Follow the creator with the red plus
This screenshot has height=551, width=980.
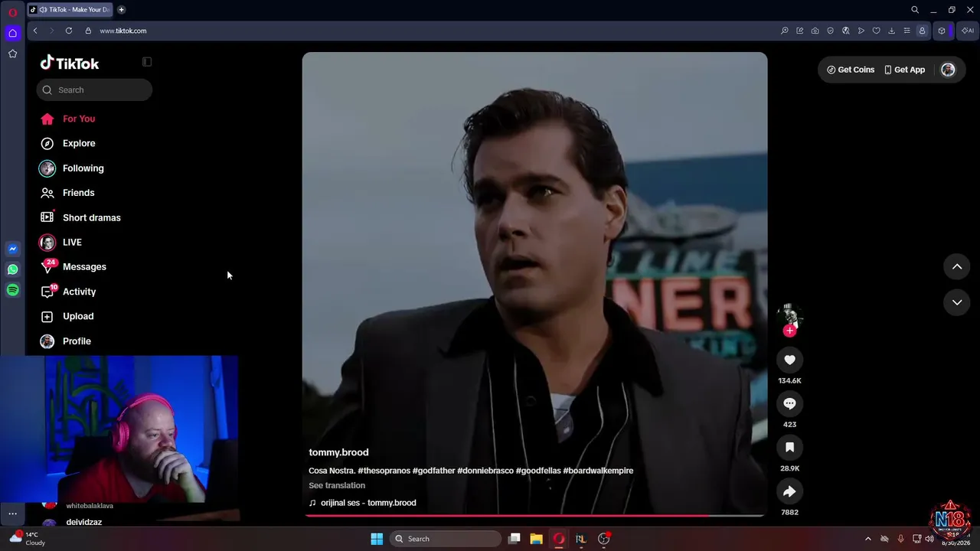click(789, 331)
